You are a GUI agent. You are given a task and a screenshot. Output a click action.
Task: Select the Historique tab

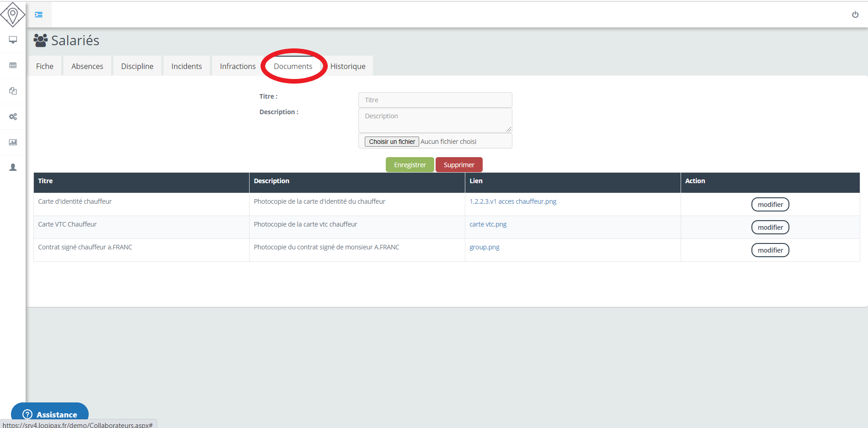click(348, 66)
